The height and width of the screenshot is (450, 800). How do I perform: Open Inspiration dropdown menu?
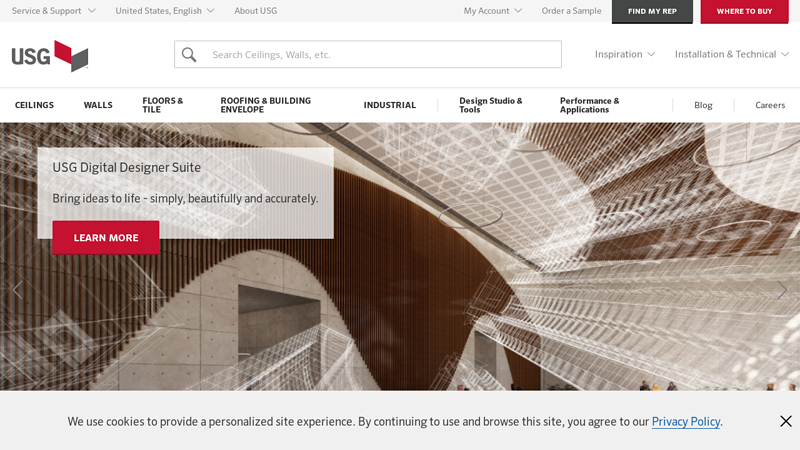tap(624, 54)
